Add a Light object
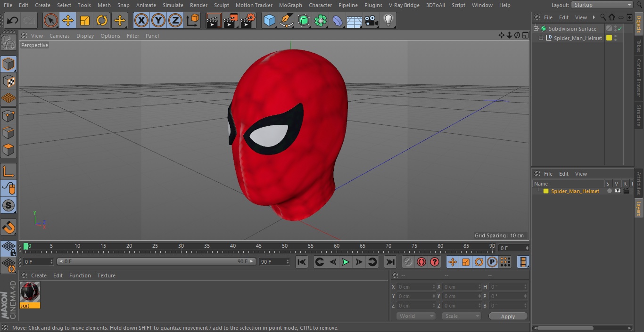The image size is (644, 332). coord(388,20)
